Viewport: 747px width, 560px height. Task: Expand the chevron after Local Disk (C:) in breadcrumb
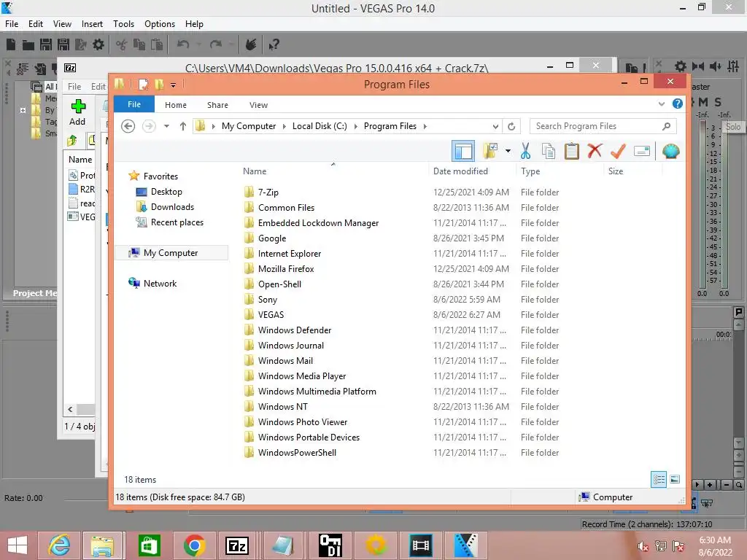355,126
